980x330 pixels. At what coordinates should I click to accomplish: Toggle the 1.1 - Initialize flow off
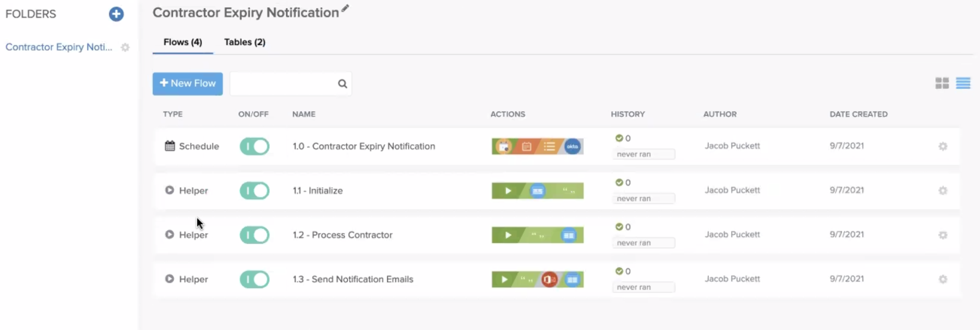tap(254, 190)
